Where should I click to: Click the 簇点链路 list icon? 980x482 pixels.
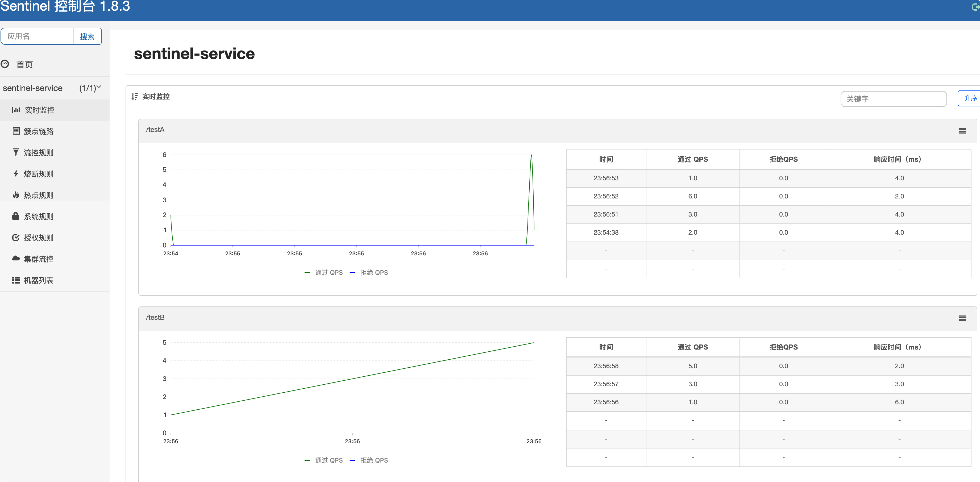point(16,131)
